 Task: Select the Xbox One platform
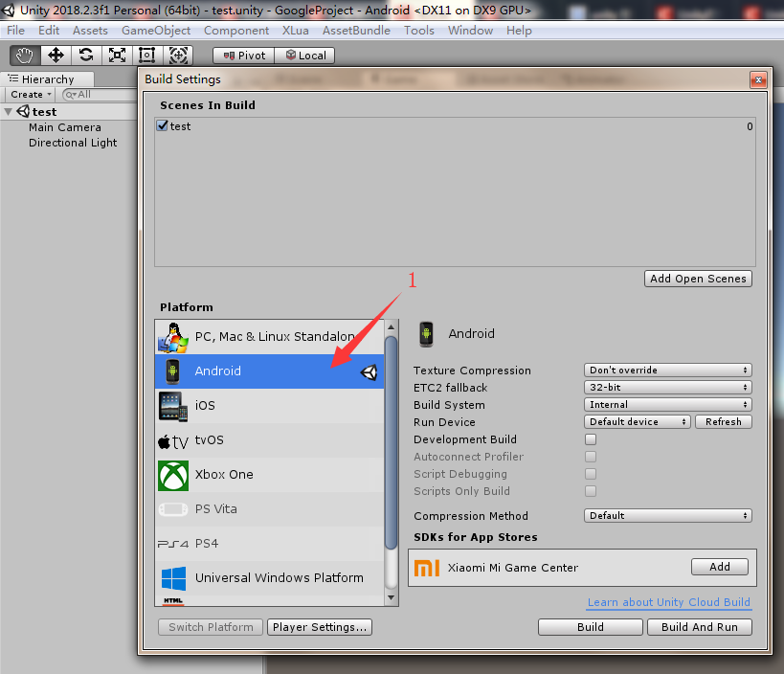coord(270,475)
